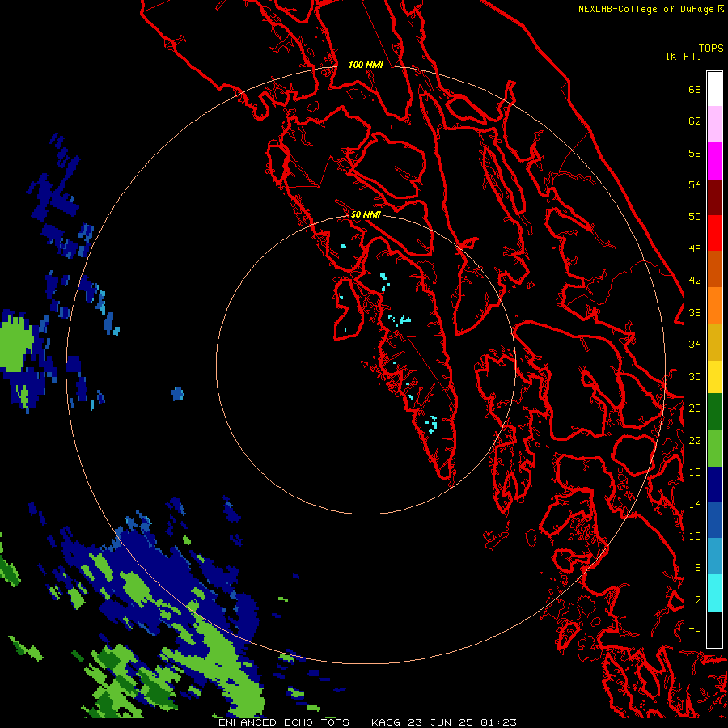Click the large light green echo at left edge
The image size is (728, 728).
coord(15,343)
